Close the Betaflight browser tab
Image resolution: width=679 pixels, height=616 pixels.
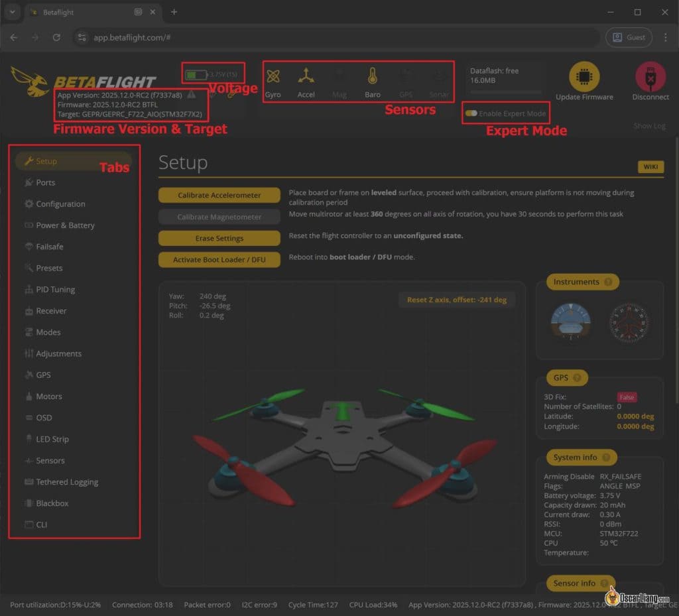pos(153,12)
